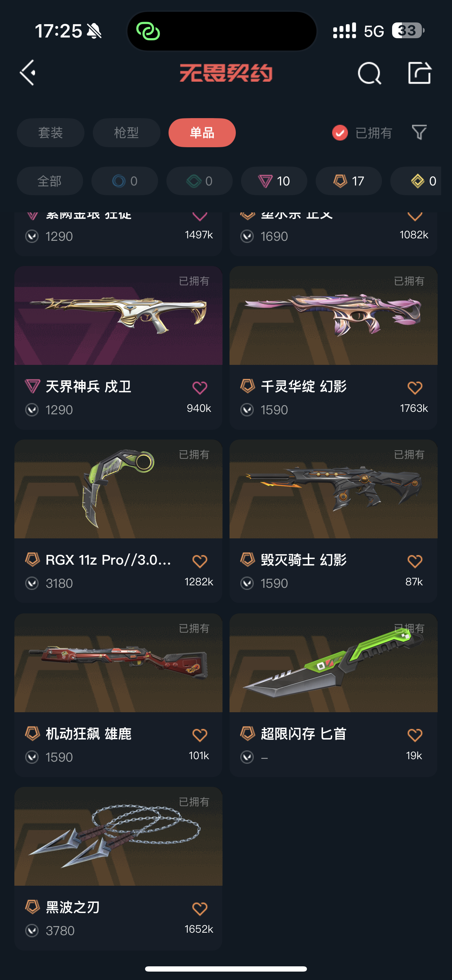Like 机动狂飙 雄鹿 with heart toggle
452x980 pixels.
199,735
